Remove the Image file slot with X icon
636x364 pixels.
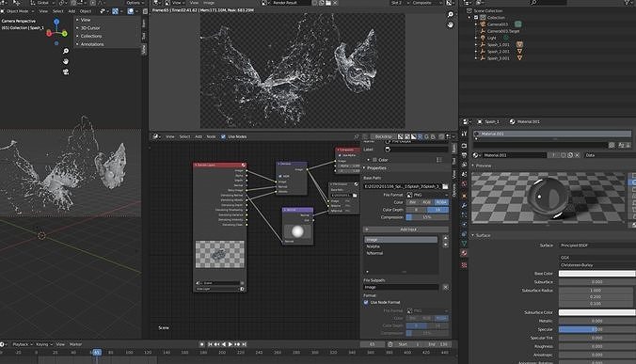(x=445, y=287)
